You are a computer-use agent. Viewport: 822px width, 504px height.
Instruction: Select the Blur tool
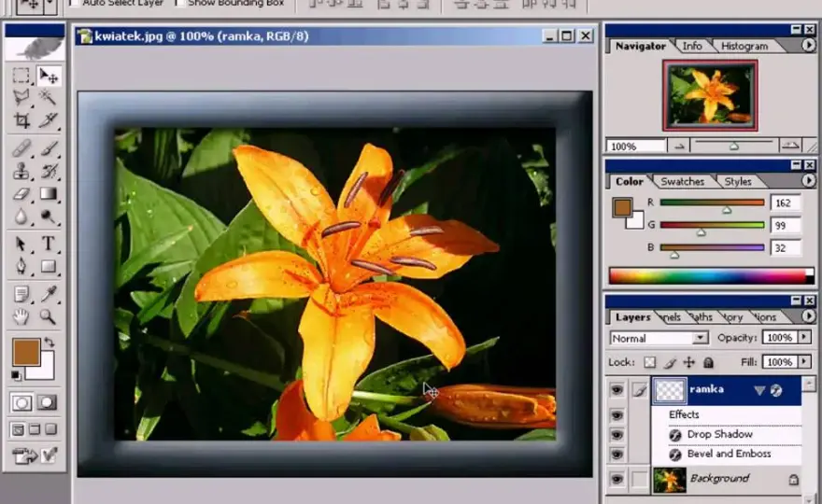(x=21, y=217)
